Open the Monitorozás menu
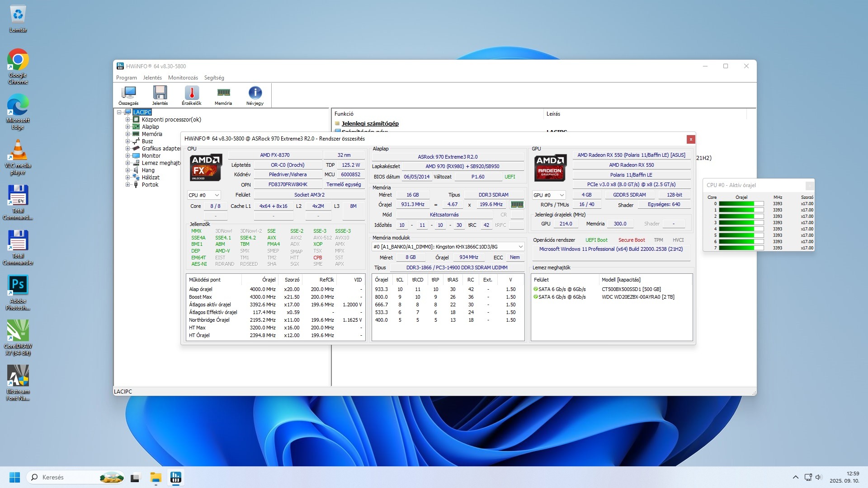Screen dimensions: 868x488 point(183,78)
